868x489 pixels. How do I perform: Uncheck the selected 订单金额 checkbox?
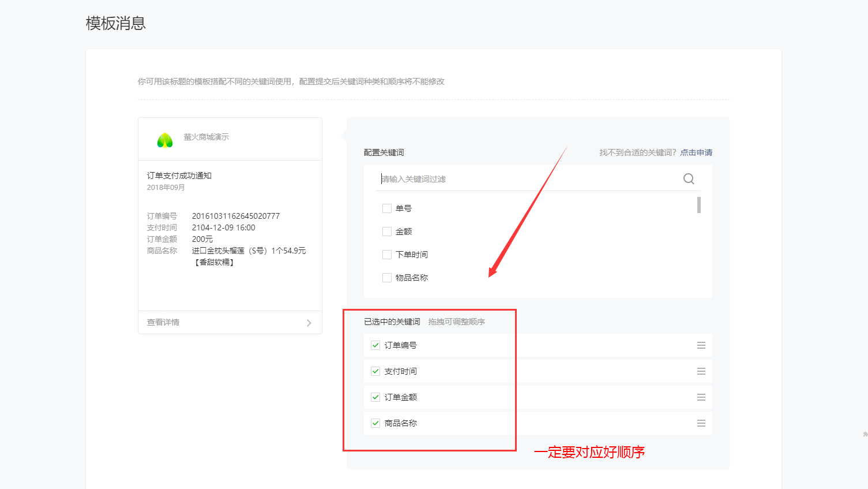(x=375, y=397)
